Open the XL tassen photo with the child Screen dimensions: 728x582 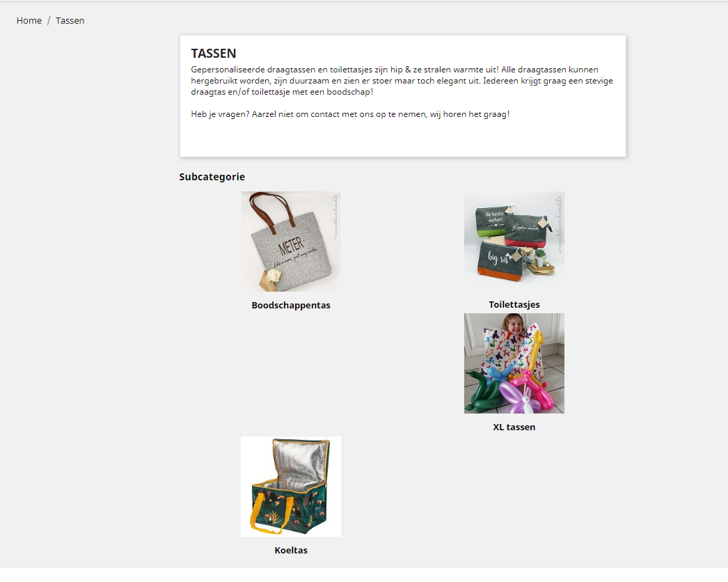pos(514,363)
